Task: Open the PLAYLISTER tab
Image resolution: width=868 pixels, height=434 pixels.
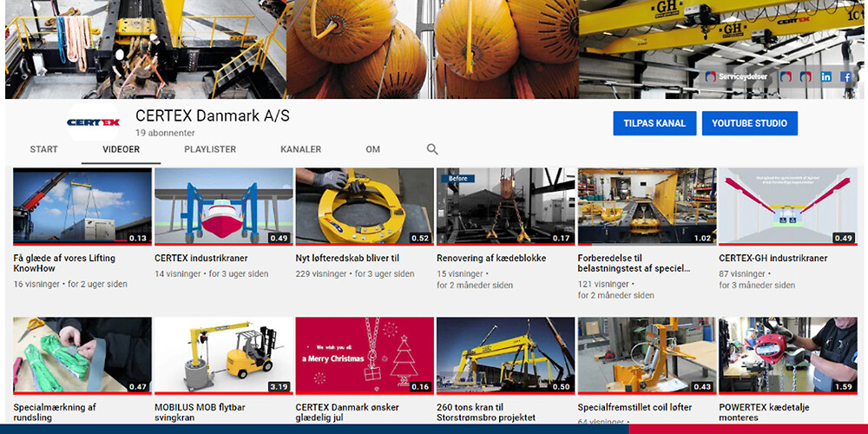Action: pyautogui.click(x=210, y=149)
